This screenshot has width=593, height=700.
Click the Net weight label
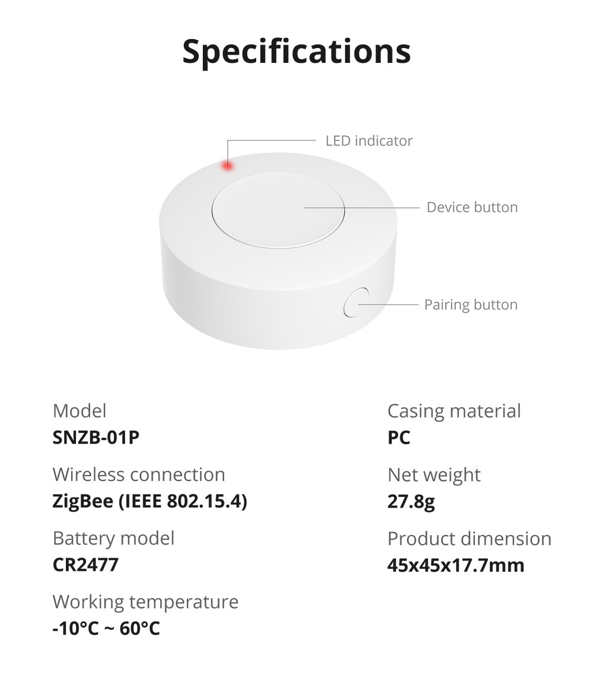point(433,475)
